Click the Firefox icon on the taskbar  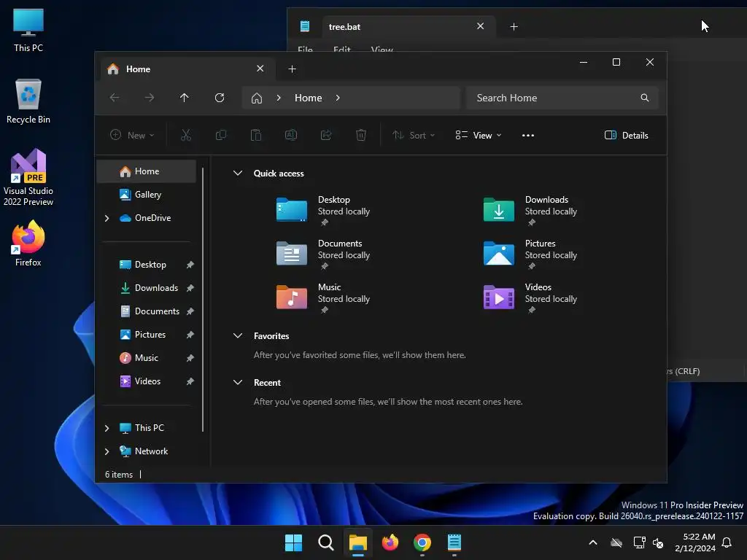[390, 542]
